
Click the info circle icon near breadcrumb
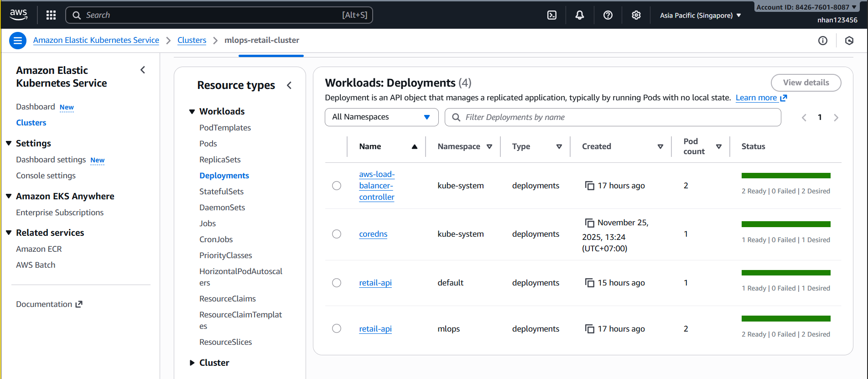pos(823,41)
